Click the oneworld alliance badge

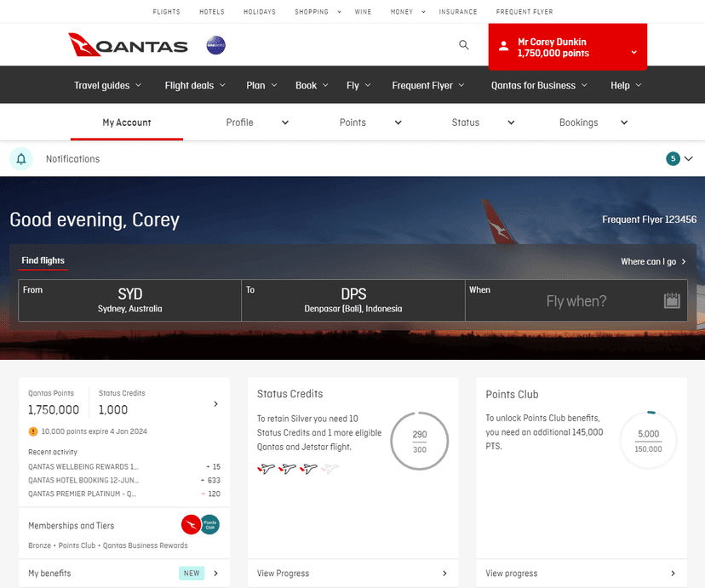[x=215, y=45]
